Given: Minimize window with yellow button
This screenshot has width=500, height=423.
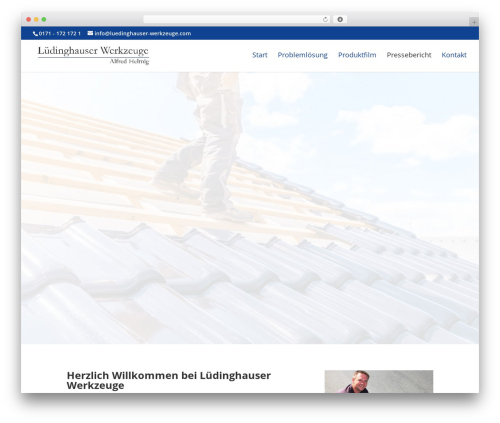Looking at the screenshot, I should click(x=36, y=20).
